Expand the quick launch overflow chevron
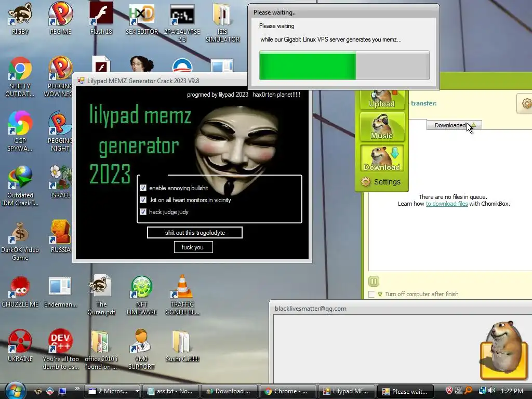The width and height of the screenshot is (532, 399). [x=77, y=389]
